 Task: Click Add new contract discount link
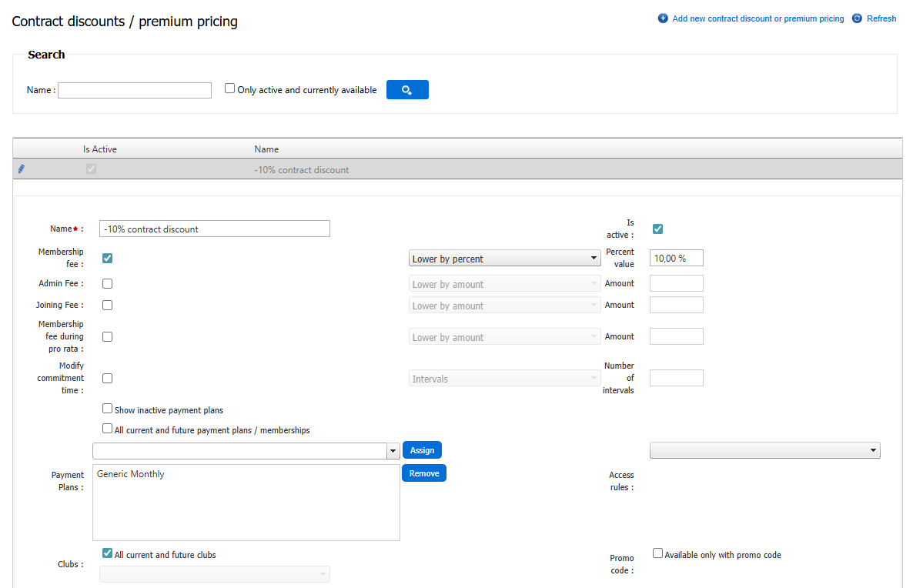point(757,18)
